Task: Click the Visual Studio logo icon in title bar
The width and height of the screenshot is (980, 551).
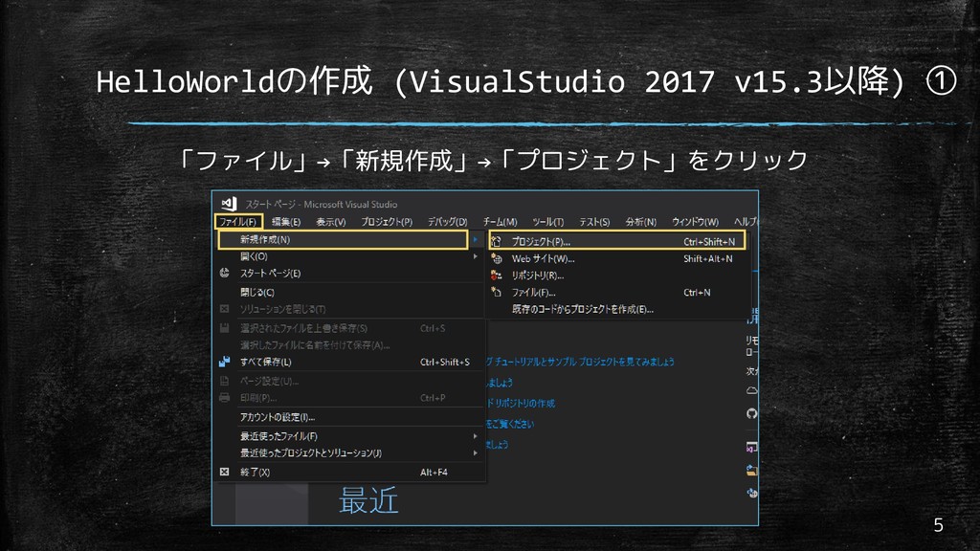Action: [x=228, y=204]
